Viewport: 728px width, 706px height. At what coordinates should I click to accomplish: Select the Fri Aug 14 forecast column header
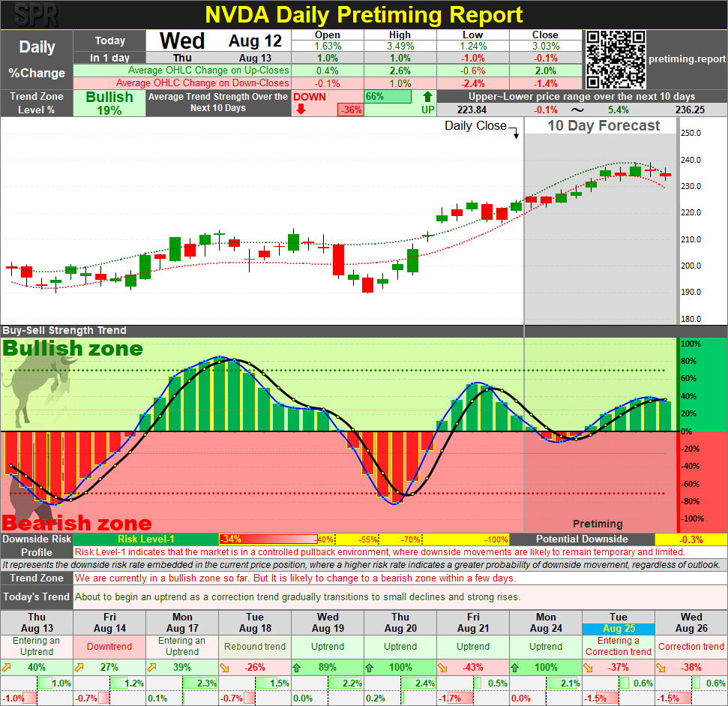coord(109,623)
